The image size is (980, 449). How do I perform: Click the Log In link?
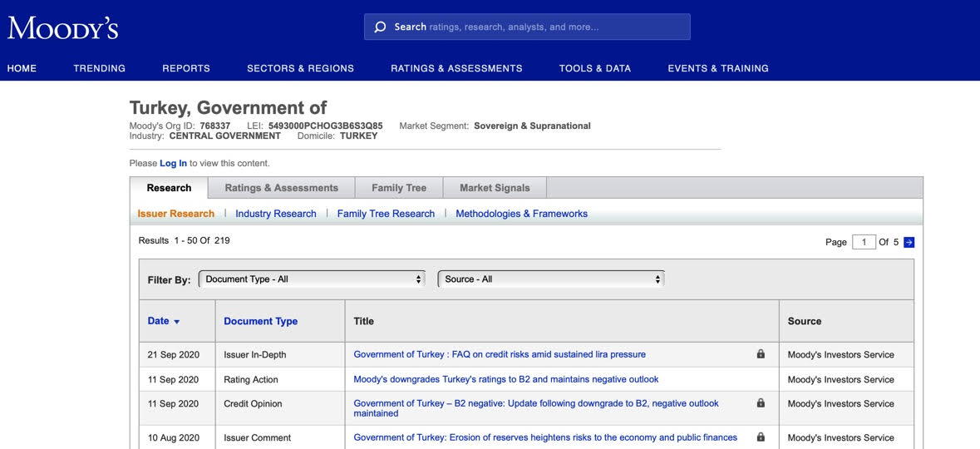[x=173, y=164]
